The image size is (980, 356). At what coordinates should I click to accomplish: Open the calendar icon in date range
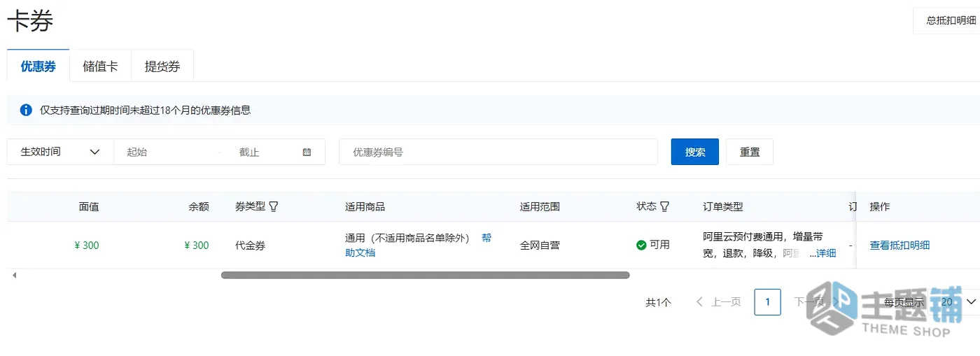click(307, 152)
